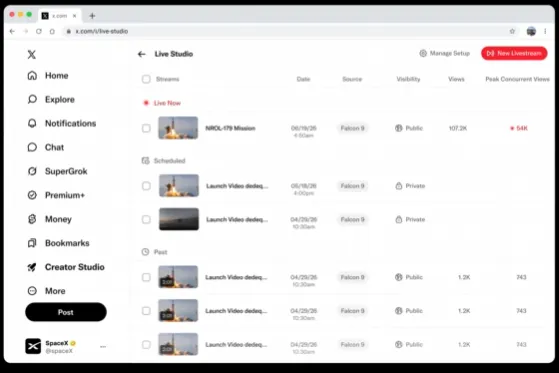The width and height of the screenshot is (559, 373).
Task: Click the Live Now red indicator
Action: click(x=146, y=103)
